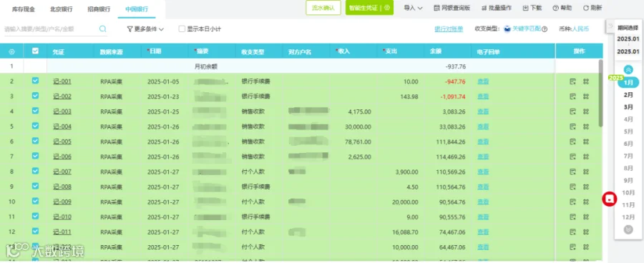The width and height of the screenshot is (644, 263).
Task: Uncheck the checkbox for 记-007 row
Action: pos(35,171)
